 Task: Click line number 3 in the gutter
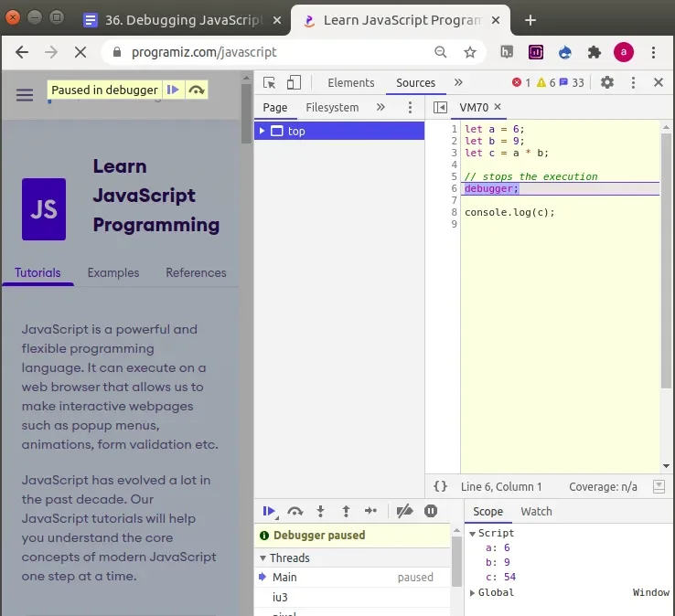click(454, 153)
